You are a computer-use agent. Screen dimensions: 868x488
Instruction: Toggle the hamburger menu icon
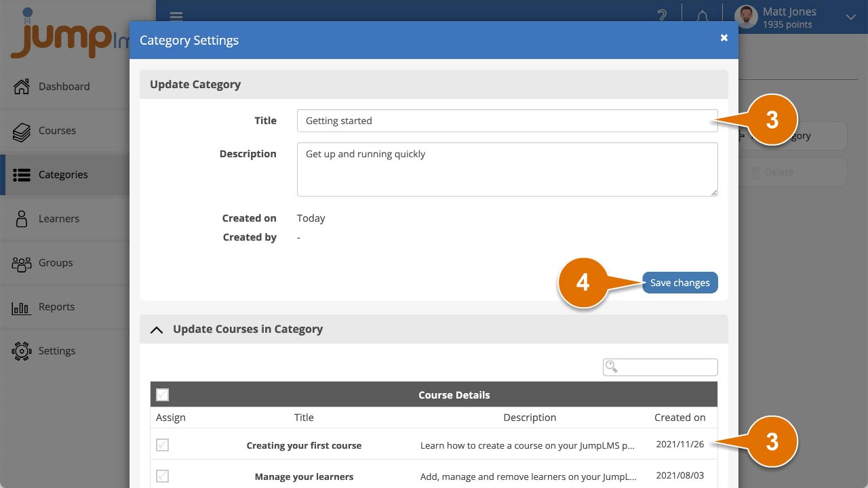tap(176, 16)
